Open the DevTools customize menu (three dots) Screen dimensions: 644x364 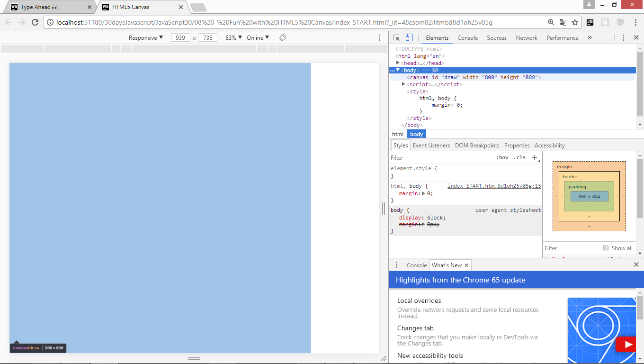click(624, 37)
